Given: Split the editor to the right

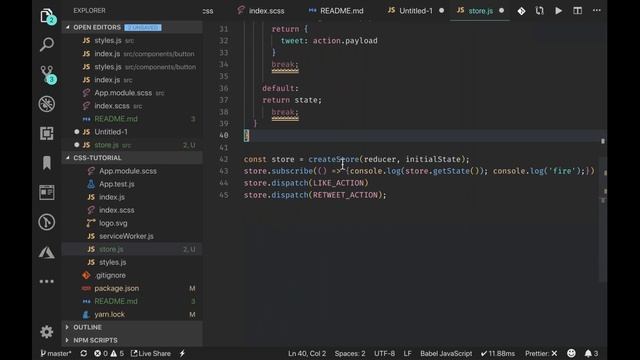Looking at the screenshot, I should click(578, 11).
